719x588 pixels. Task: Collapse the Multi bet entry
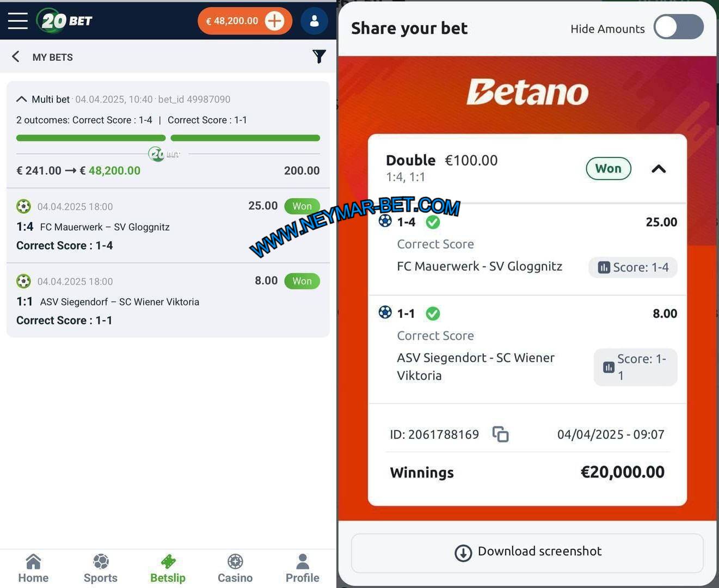pyautogui.click(x=22, y=99)
